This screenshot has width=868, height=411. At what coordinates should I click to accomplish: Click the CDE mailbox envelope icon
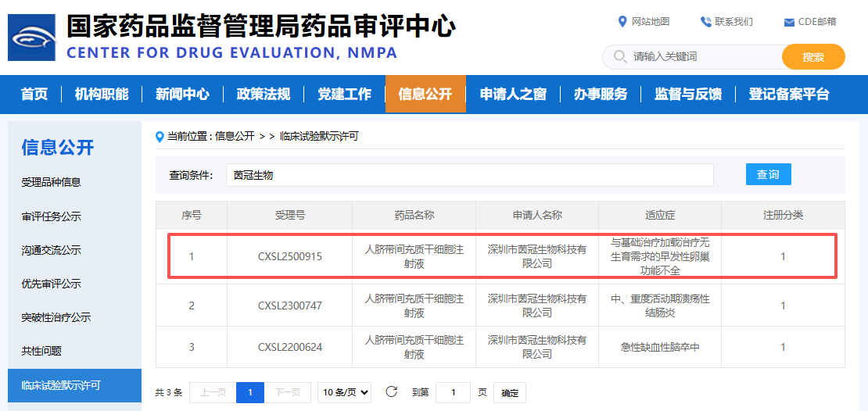pyautogui.click(x=789, y=22)
